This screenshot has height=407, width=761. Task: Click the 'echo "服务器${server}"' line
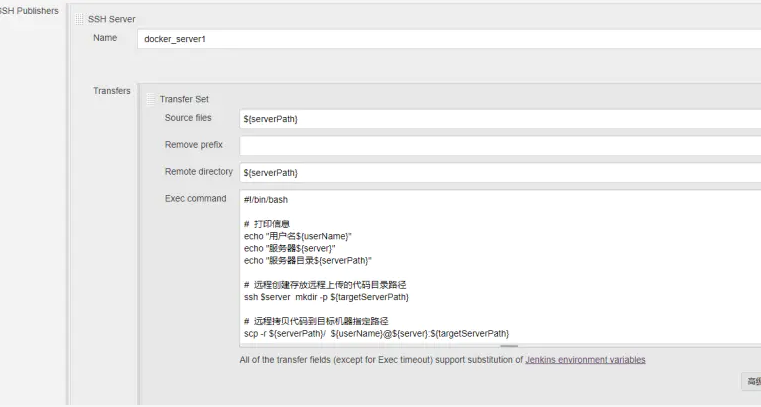pos(289,248)
